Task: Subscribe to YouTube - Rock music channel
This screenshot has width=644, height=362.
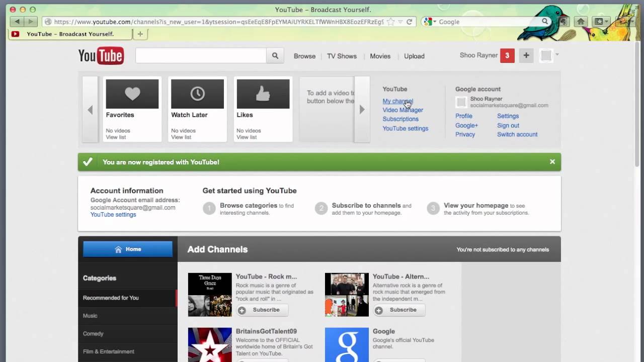Action: coord(262,310)
